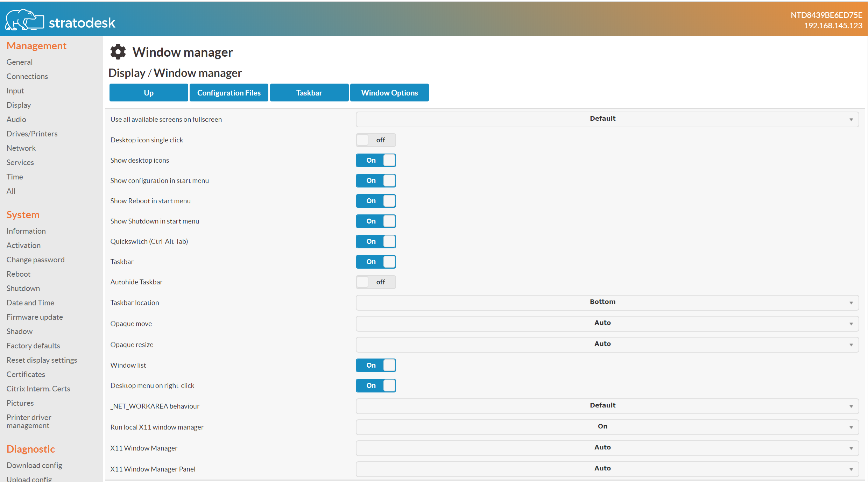This screenshot has width=868, height=482.
Task: Expand the Opaque resize dropdown
Action: pyautogui.click(x=607, y=345)
